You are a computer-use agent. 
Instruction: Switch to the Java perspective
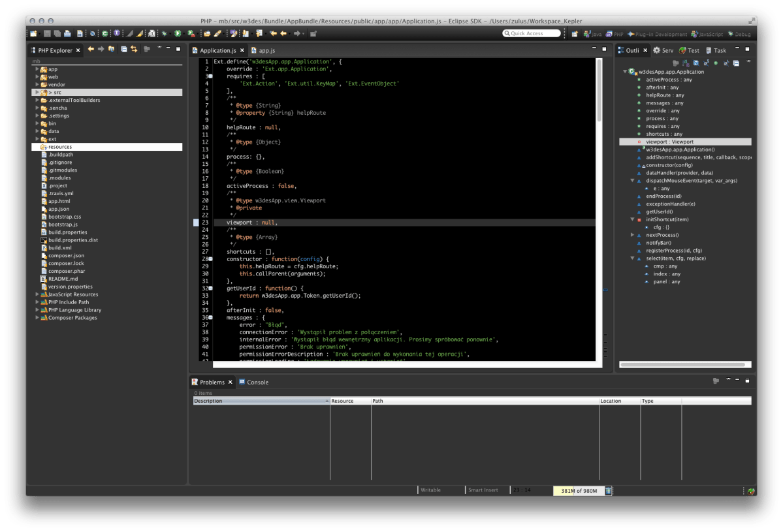coord(593,35)
